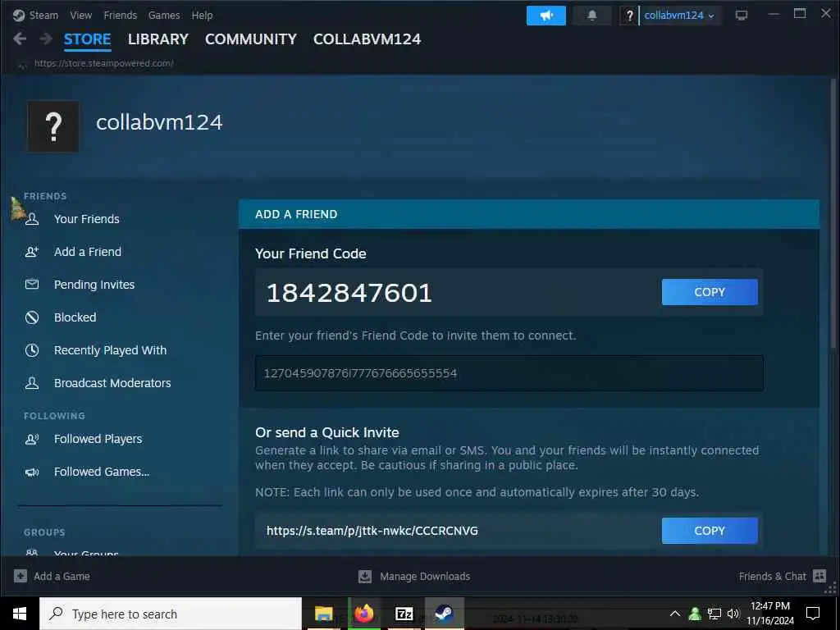Click the Recently Played With clock icon
The image size is (840, 630).
click(32, 349)
